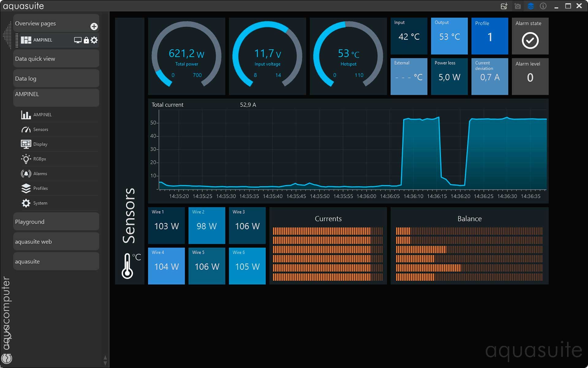This screenshot has width=588, height=368.
Task: Expand the Data quick view section
Action: point(56,59)
